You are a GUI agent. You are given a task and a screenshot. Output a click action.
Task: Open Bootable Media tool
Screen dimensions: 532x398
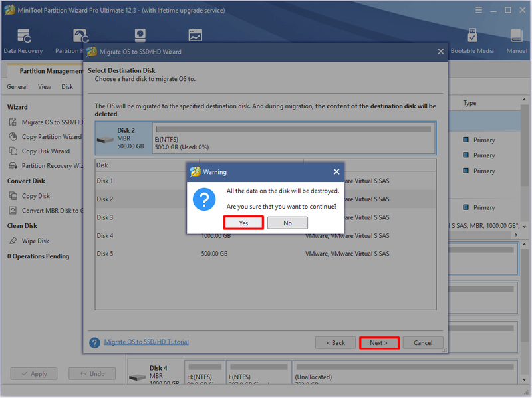coord(472,41)
